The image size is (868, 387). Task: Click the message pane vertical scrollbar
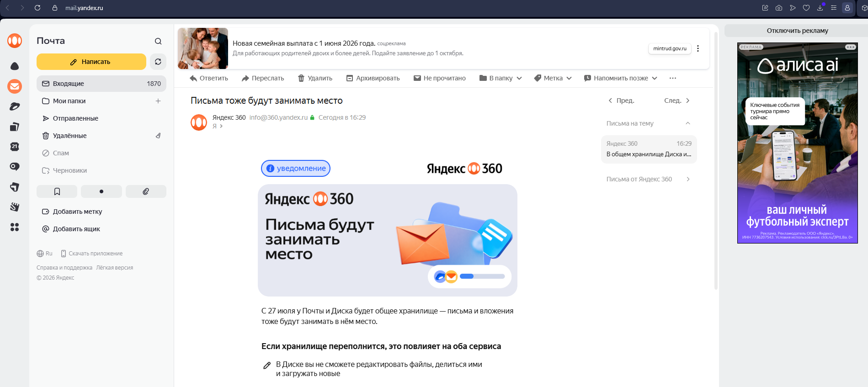(x=716, y=160)
